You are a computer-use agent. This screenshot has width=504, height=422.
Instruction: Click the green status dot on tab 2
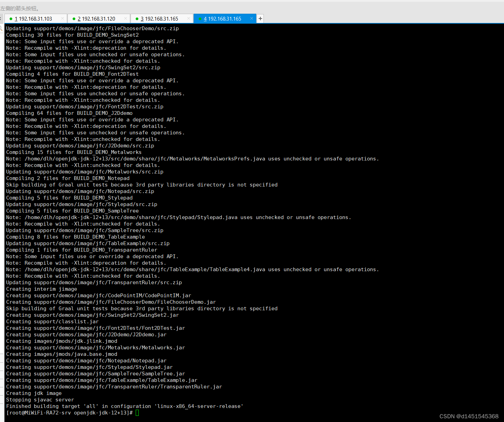click(74, 19)
